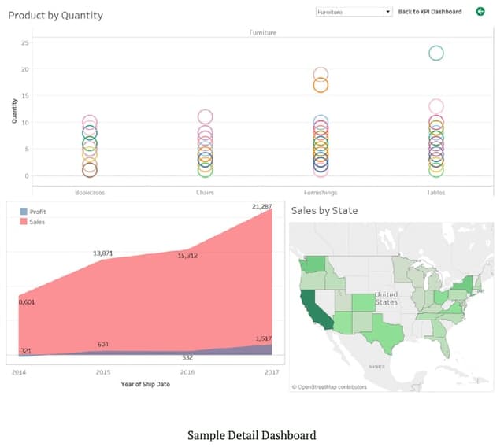Click the 2015 year axis label

(x=102, y=371)
